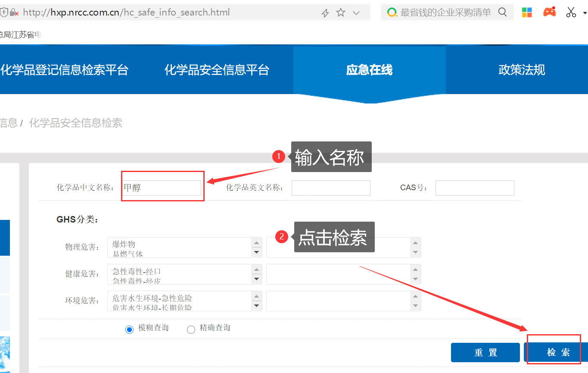Image resolution: width=588 pixels, height=373 pixels.
Task: Open the chevron dropdown beside the bookmark star
Action: tap(356, 13)
